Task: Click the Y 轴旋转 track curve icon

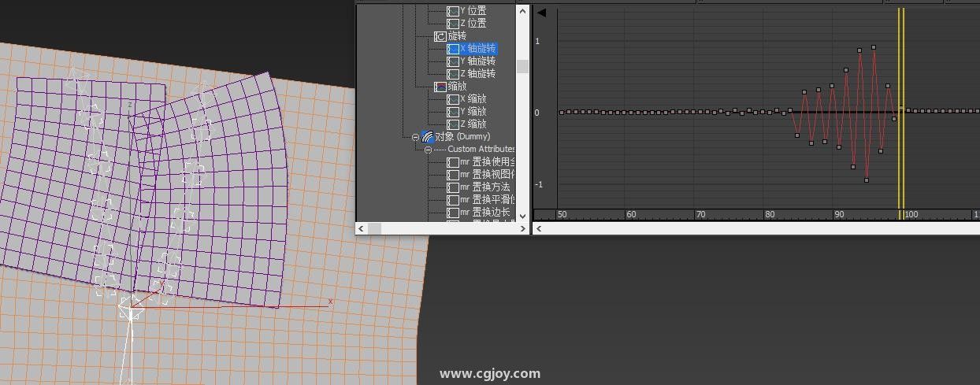Action: [453, 61]
